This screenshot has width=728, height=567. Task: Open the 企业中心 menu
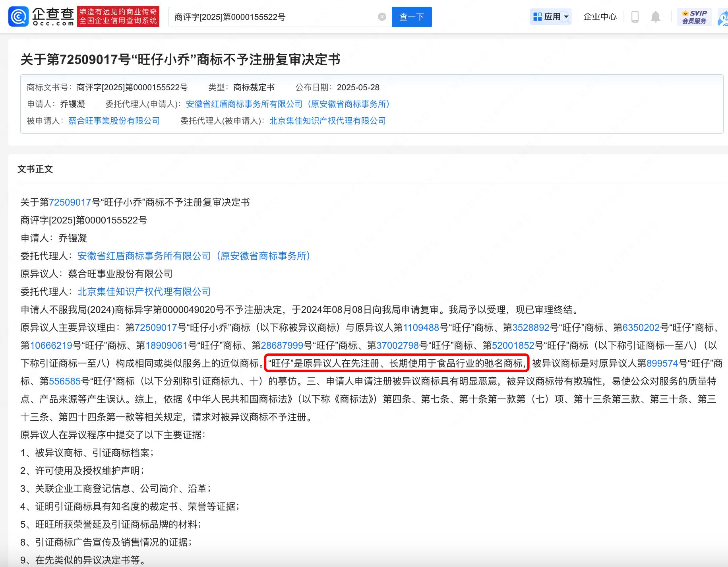(x=600, y=17)
